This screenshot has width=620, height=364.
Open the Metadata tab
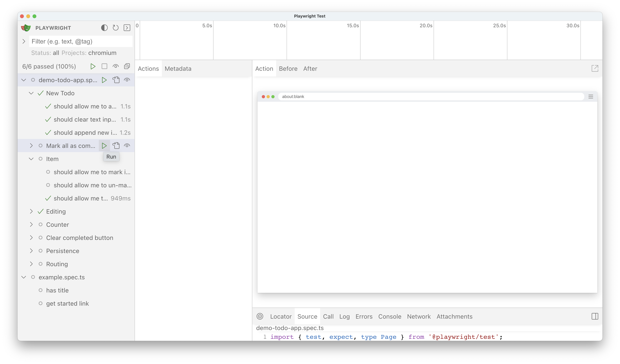point(178,69)
